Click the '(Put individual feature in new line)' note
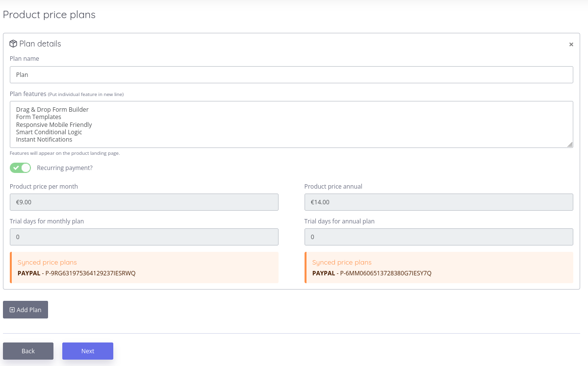The image size is (588, 366). [86, 95]
